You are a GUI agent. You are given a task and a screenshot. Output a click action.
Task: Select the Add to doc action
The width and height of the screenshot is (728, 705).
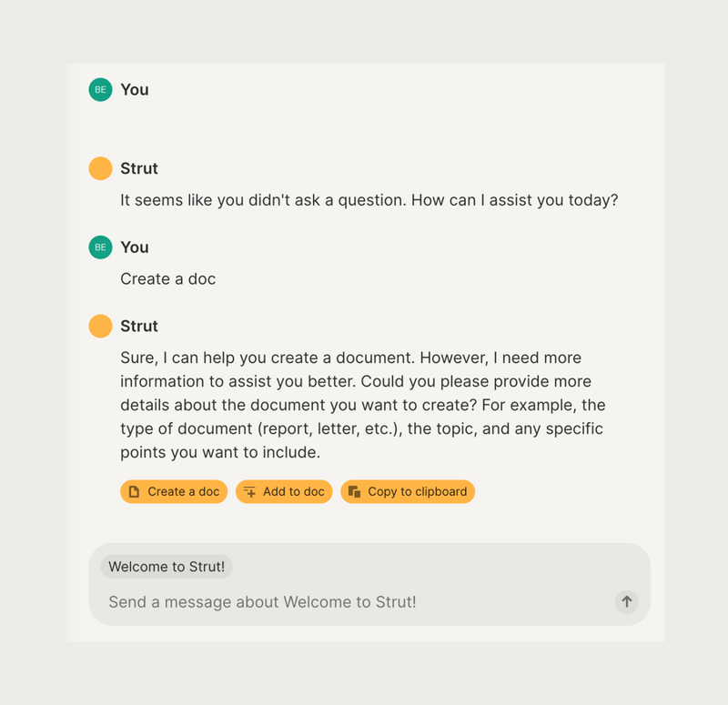284,491
